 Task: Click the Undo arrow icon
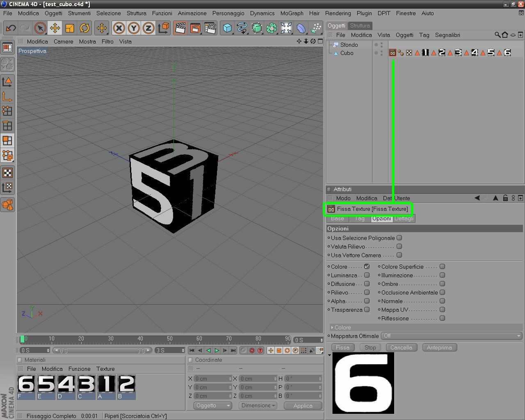click(x=11, y=28)
